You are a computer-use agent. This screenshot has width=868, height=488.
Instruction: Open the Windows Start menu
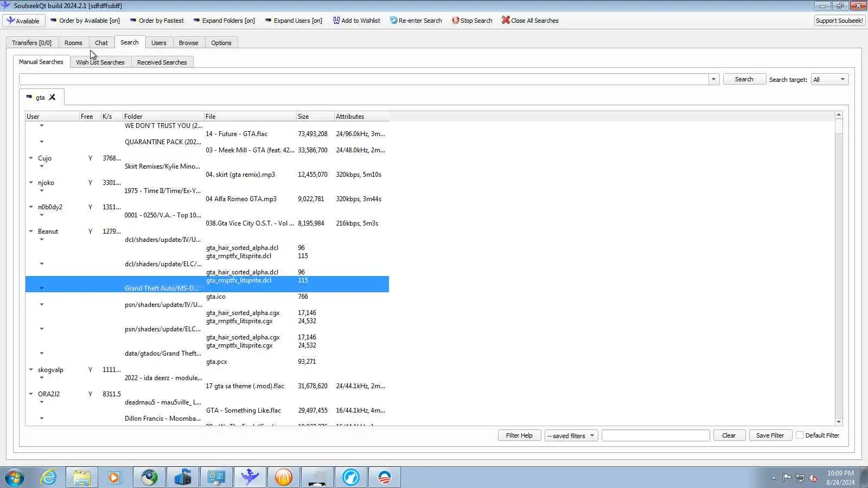[x=15, y=477]
